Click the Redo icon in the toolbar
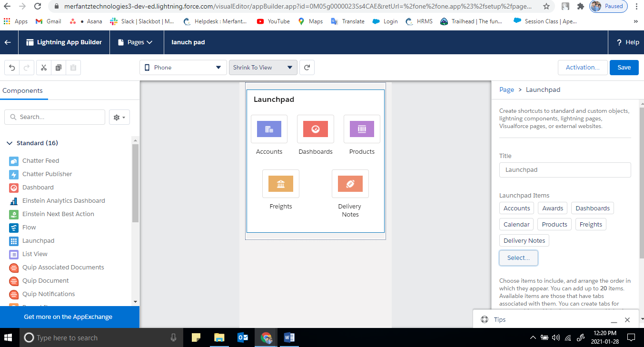This screenshot has width=644, height=347. click(27, 67)
